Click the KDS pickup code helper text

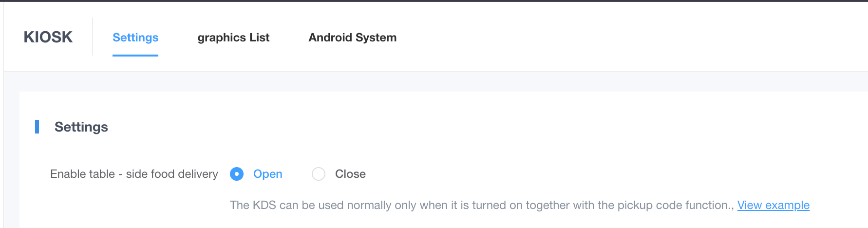[481, 205]
